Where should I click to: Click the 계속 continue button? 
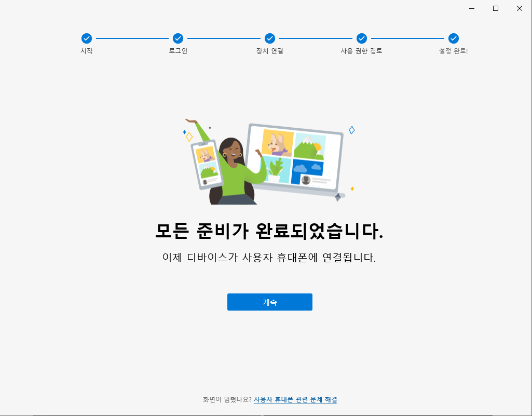coord(270,302)
